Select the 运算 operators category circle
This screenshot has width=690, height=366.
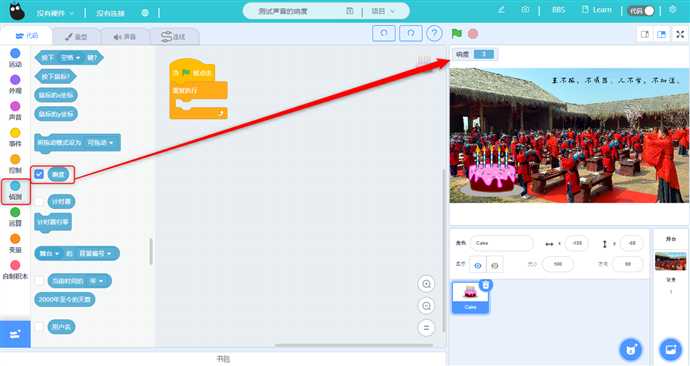tap(15, 212)
